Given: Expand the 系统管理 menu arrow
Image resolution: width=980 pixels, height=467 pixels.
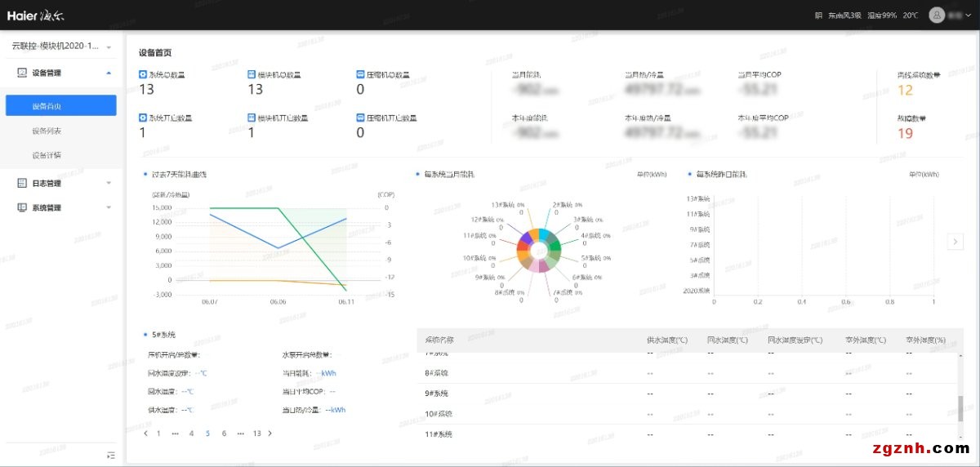Looking at the screenshot, I should 109,207.
